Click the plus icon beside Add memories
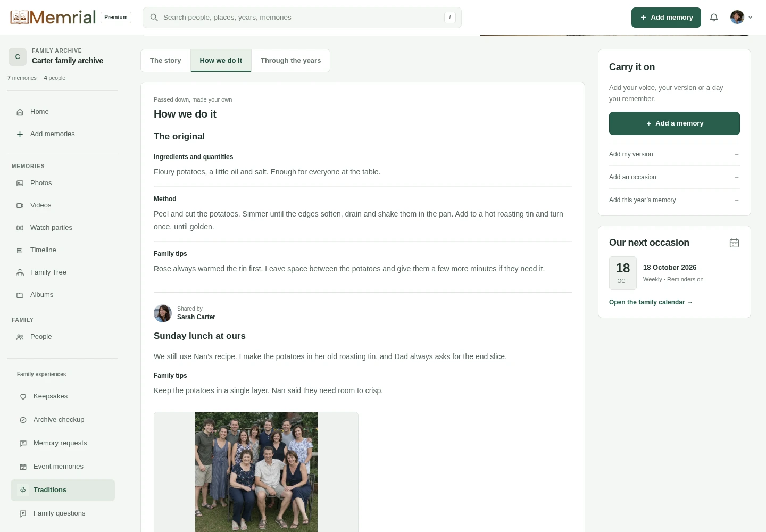Viewport: 766px width, 532px height. [20, 135]
